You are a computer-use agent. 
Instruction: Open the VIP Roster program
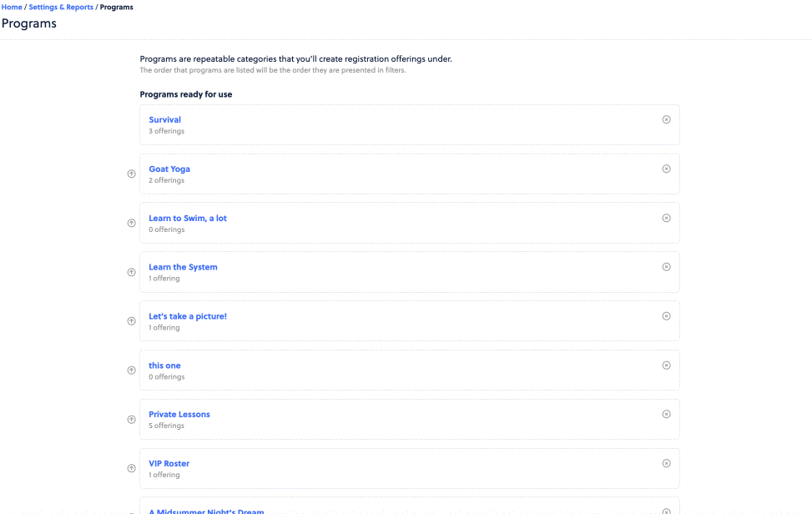(x=169, y=463)
